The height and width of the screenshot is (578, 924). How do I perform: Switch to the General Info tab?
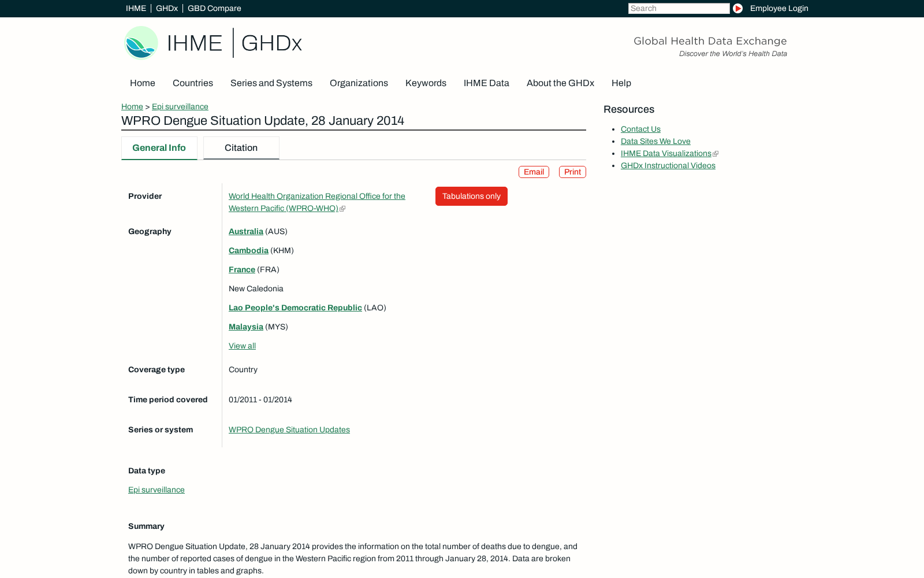click(159, 148)
